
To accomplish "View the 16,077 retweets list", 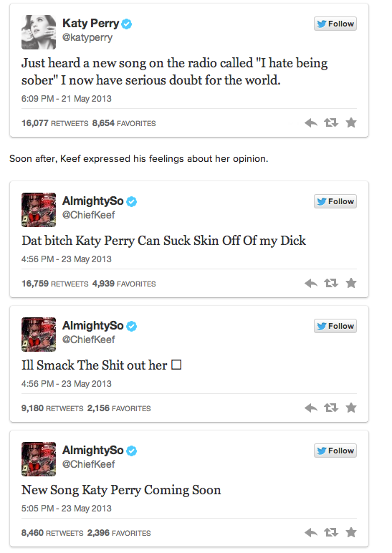I will pyautogui.click(x=54, y=123).
